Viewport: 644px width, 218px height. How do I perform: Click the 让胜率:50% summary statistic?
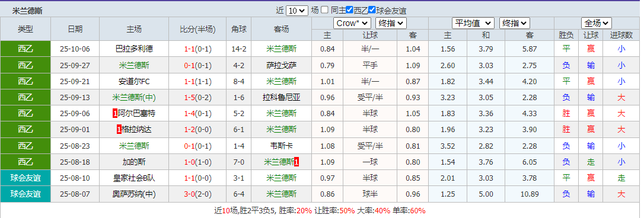(x=334, y=211)
